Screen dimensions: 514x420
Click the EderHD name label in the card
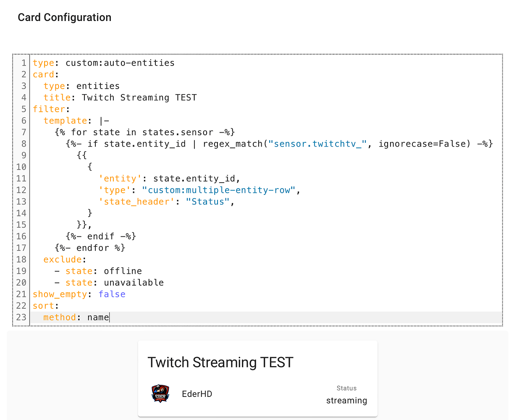(x=197, y=394)
